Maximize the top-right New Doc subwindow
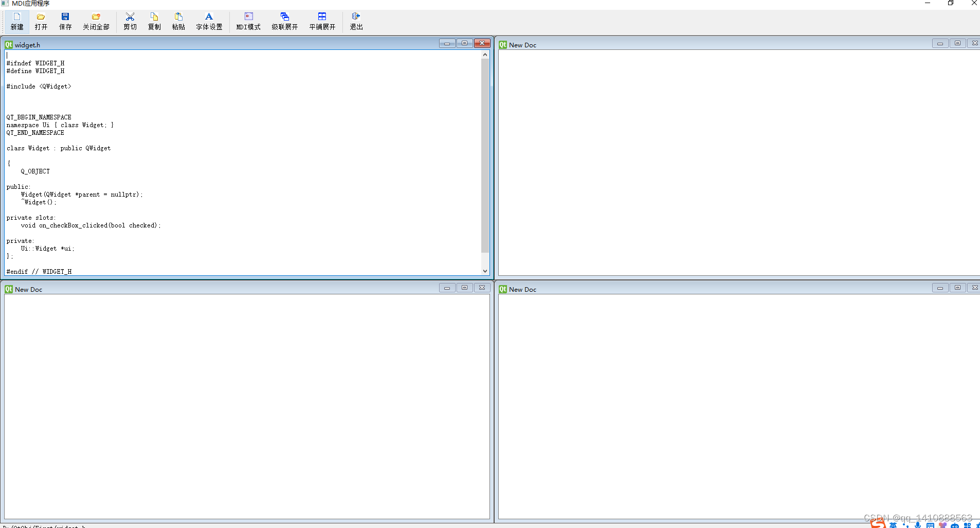Viewport: 980px width, 528px height. pyautogui.click(x=957, y=43)
